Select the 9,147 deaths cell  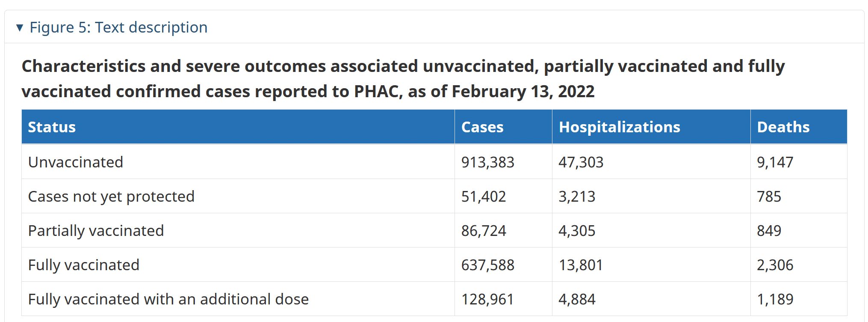pyautogui.click(x=775, y=162)
